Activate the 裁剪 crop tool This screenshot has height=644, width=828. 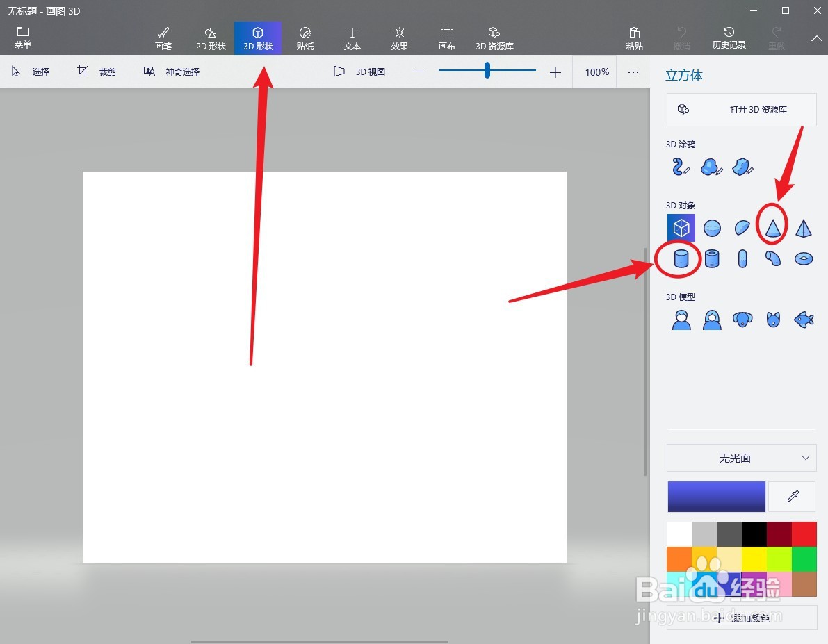click(x=97, y=72)
